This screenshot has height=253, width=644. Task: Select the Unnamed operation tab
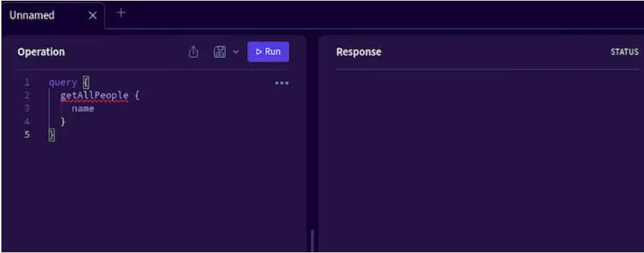pyautogui.click(x=32, y=15)
